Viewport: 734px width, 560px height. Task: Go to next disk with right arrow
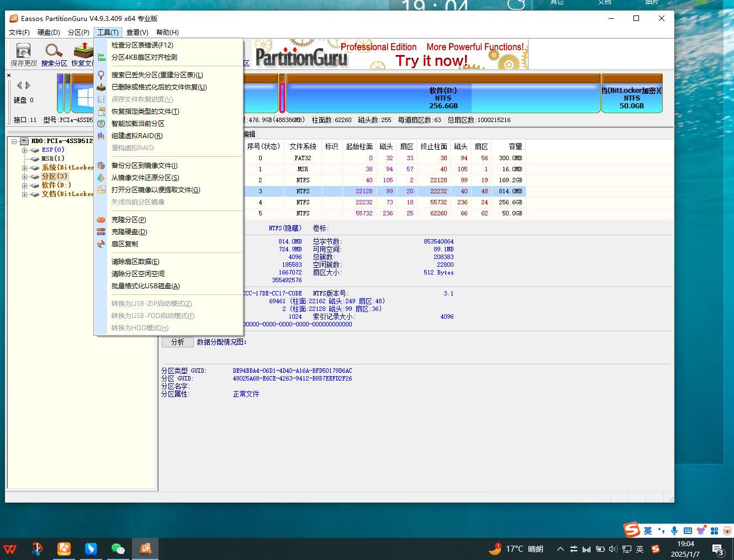coord(28,85)
